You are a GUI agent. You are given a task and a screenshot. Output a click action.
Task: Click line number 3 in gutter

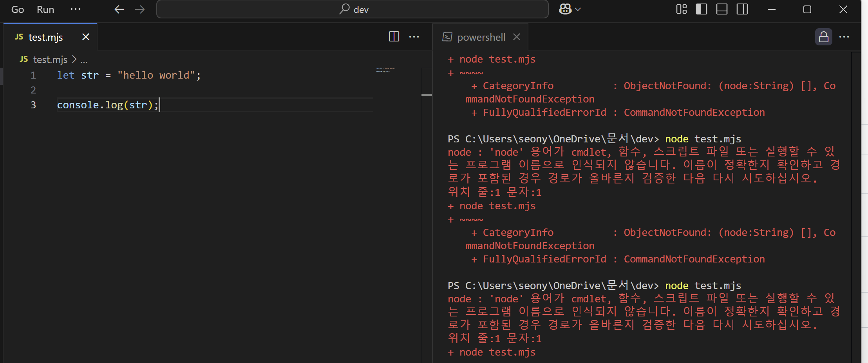pyautogui.click(x=33, y=105)
